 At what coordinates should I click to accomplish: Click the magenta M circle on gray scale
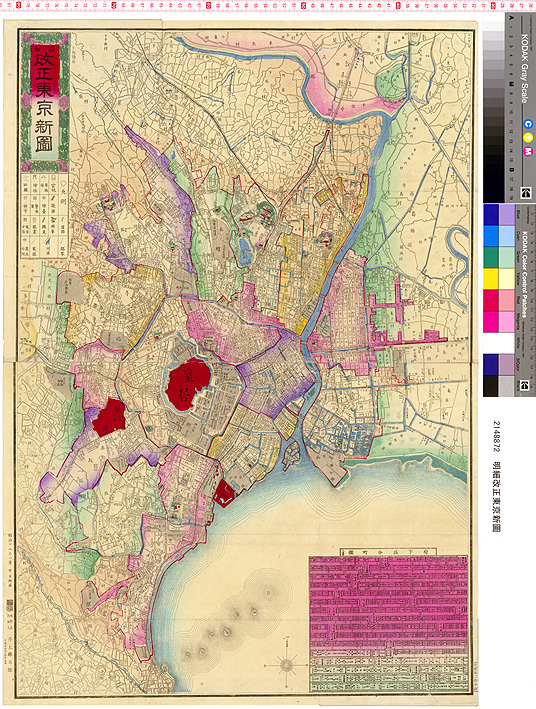[527, 151]
